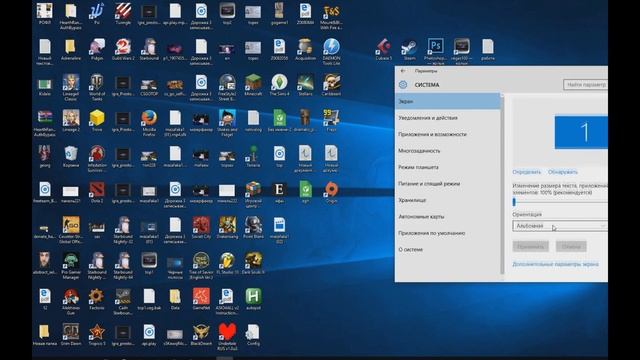
Task: Focus the Найти параметр search field
Action: tap(585, 84)
